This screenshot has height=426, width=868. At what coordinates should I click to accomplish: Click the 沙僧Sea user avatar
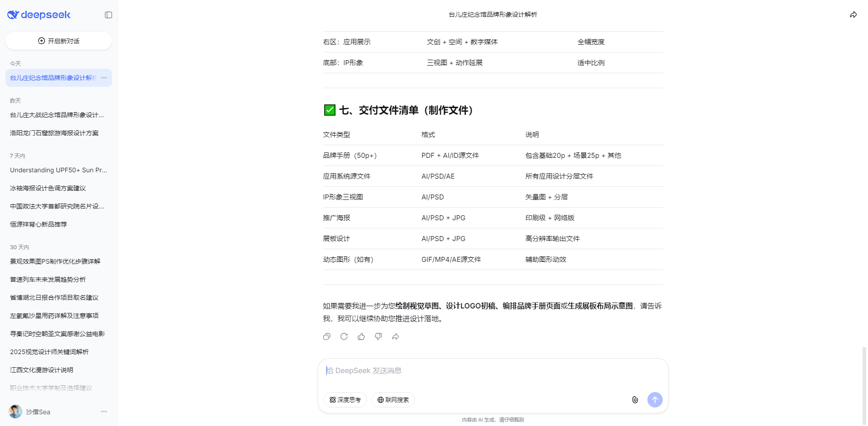[x=15, y=412]
